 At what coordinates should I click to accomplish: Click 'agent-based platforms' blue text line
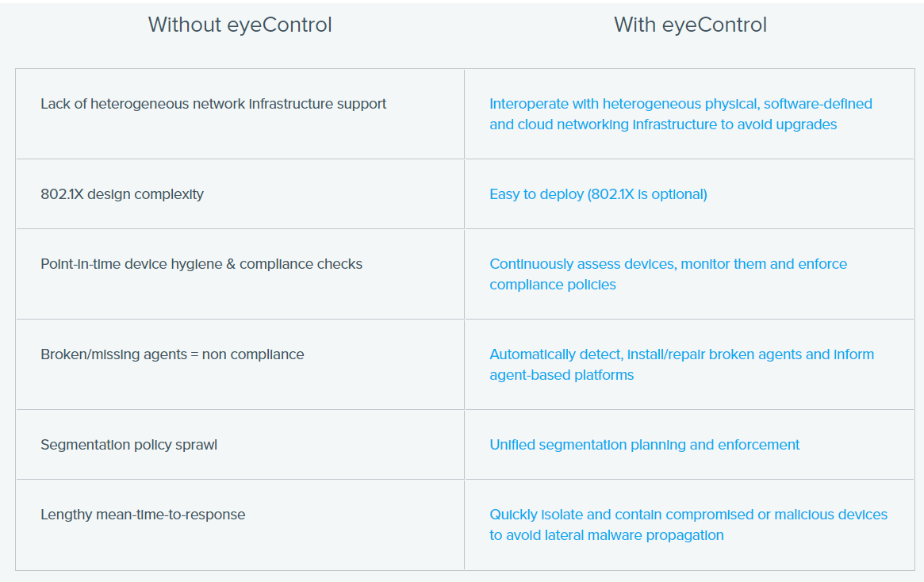(562, 374)
